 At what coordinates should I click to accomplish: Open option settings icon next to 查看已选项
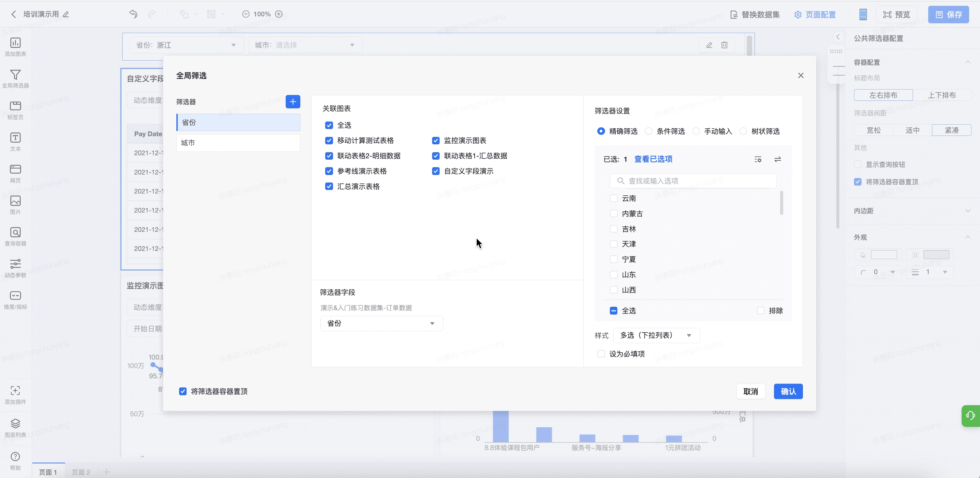click(758, 159)
